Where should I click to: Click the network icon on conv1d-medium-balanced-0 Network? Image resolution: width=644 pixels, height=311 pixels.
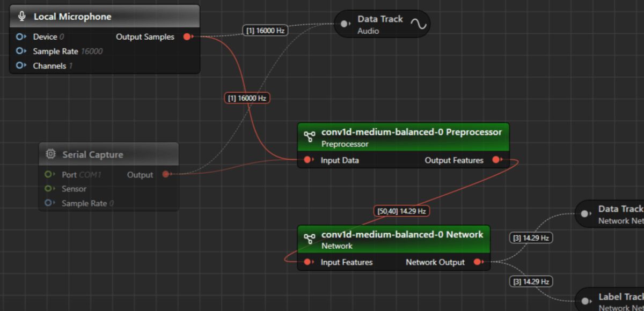(309, 239)
